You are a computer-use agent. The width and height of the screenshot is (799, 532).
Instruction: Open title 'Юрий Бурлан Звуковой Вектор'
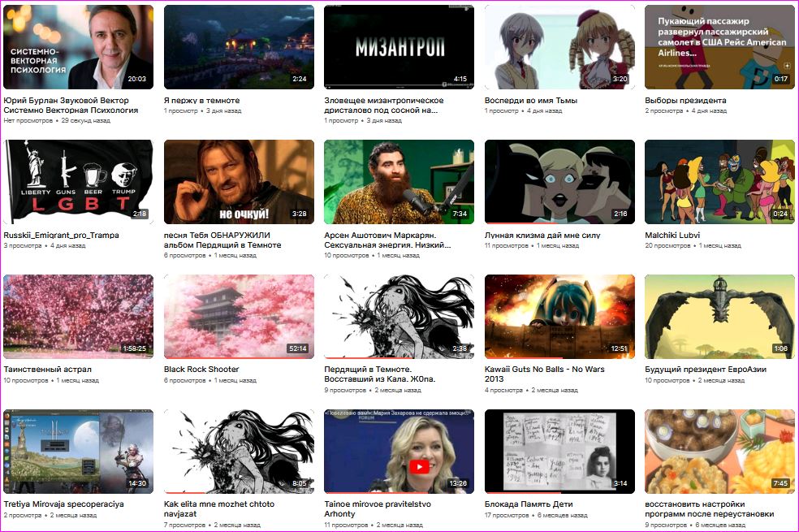tap(71, 105)
